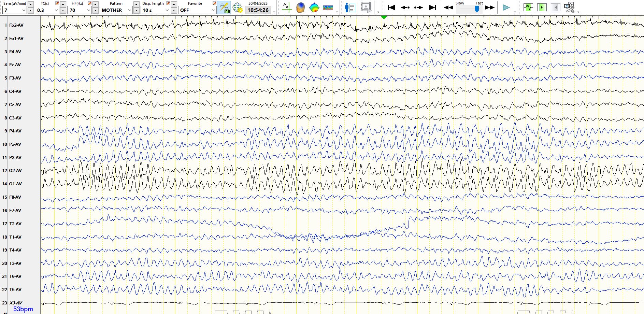Open the video playback icon

click(366, 8)
